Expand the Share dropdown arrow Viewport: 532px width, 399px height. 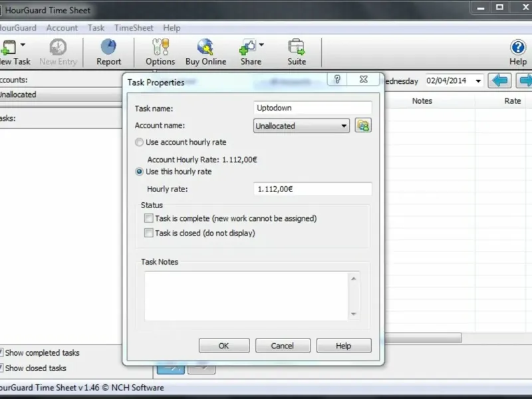[261, 45]
